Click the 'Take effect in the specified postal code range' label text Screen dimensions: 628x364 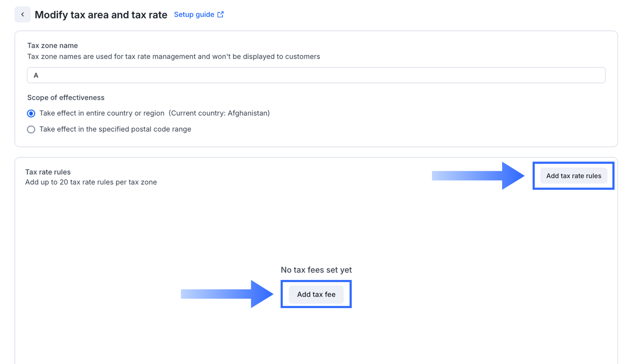(115, 129)
